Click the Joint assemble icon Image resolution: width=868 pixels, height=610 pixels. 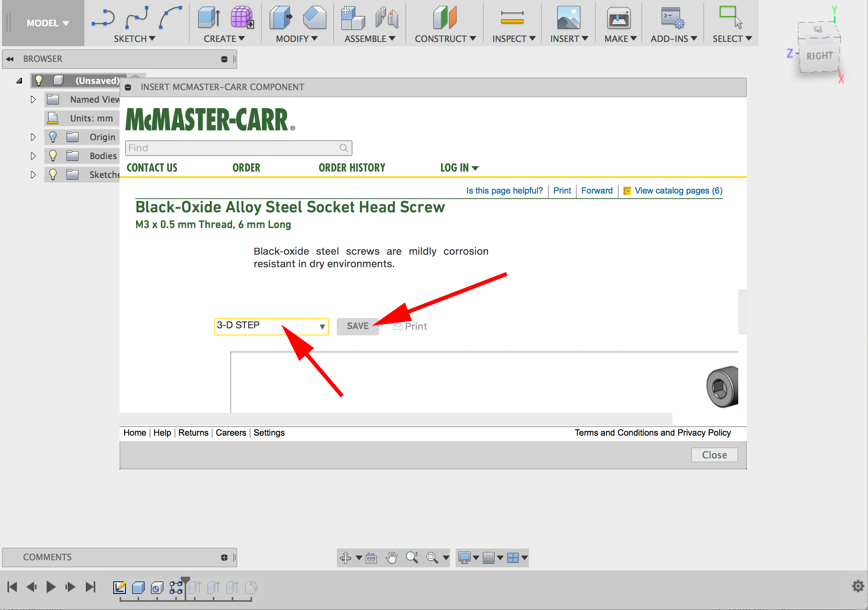[x=387, y=18]
